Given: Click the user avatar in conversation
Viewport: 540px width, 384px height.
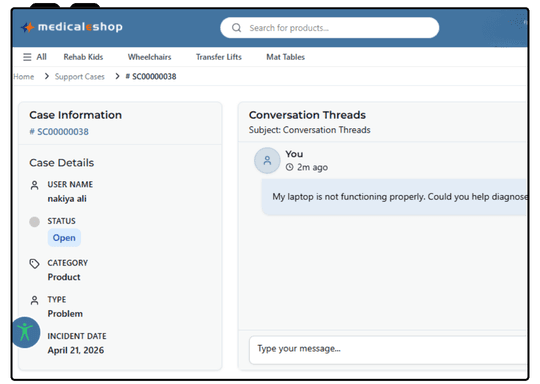Looking at the screenshot, I should 267,160.
